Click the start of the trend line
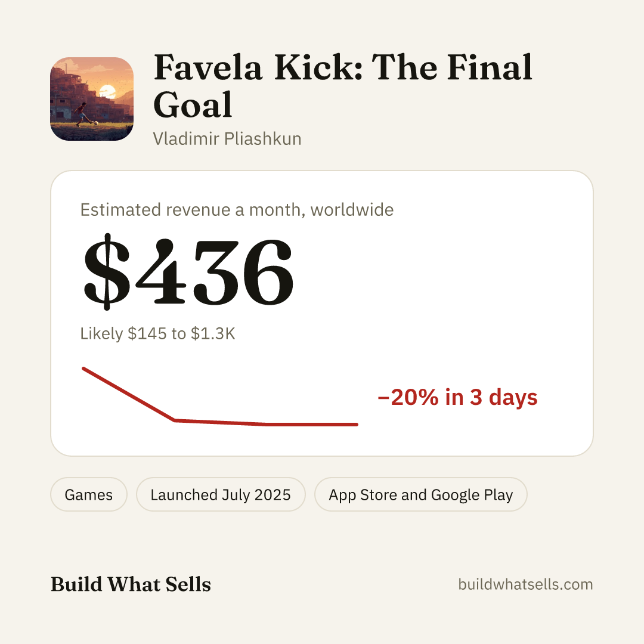644x644 pixels. click(x=83, y=369)
